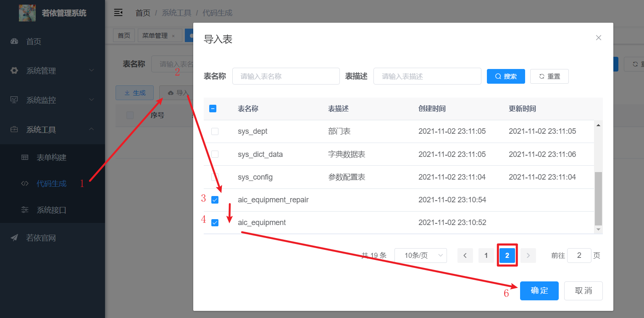Open 系统监控 via its monitor icon

pos(14,100)
